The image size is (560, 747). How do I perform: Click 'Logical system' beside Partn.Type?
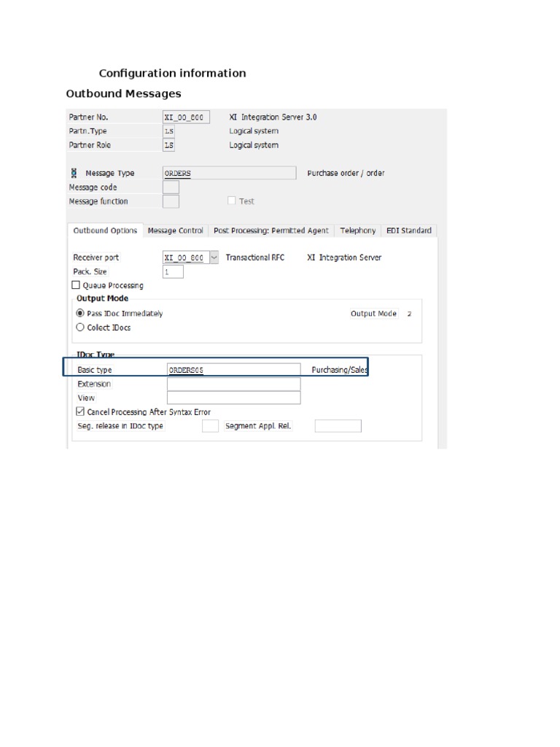click(x=254, y=131)
